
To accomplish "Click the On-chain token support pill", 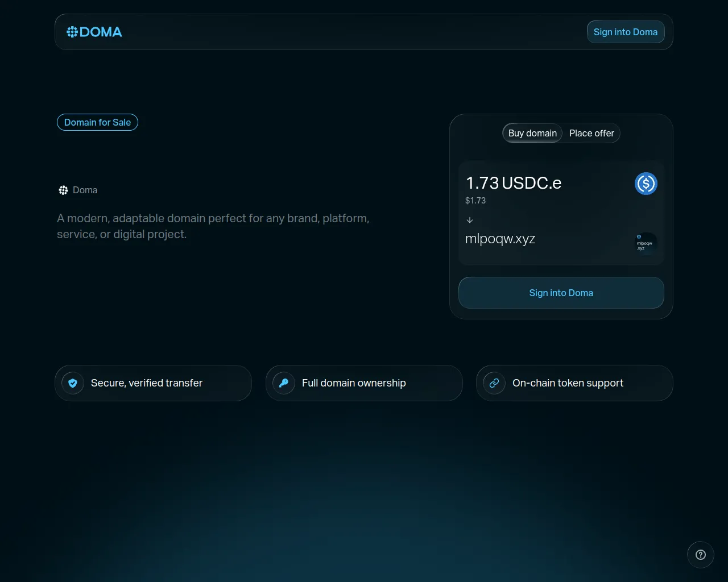I will [574, 383].
